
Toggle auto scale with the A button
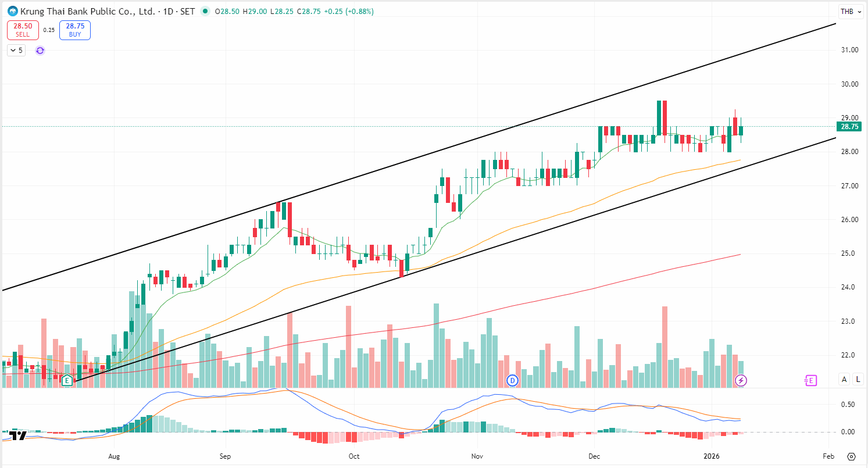845,379
